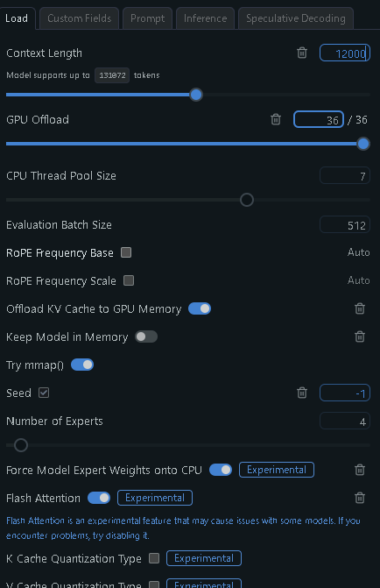Click trash icon beside Keep Model in Memory
This screenshot has width=380, height=588.
click(360, 337)
